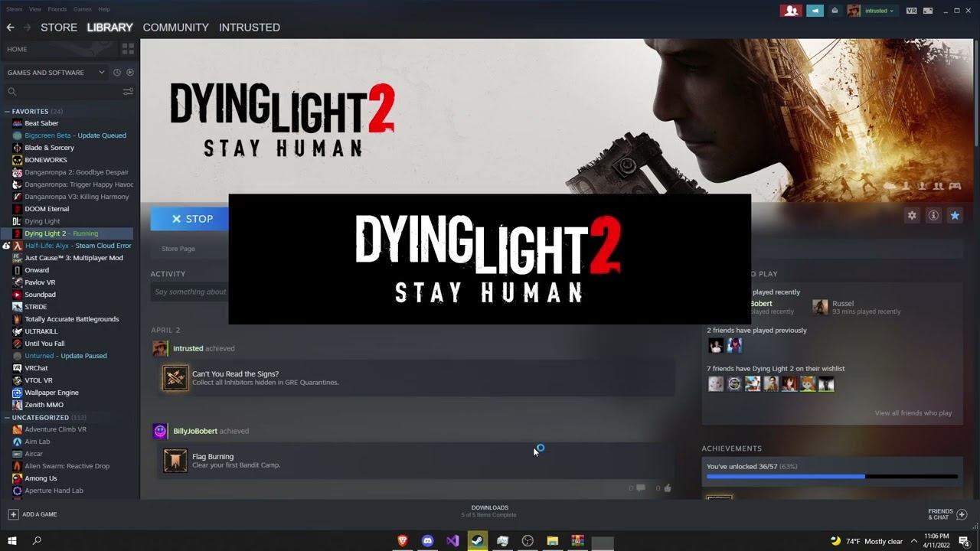Switch library to grid collections view
980x551 pixels.
128,49
